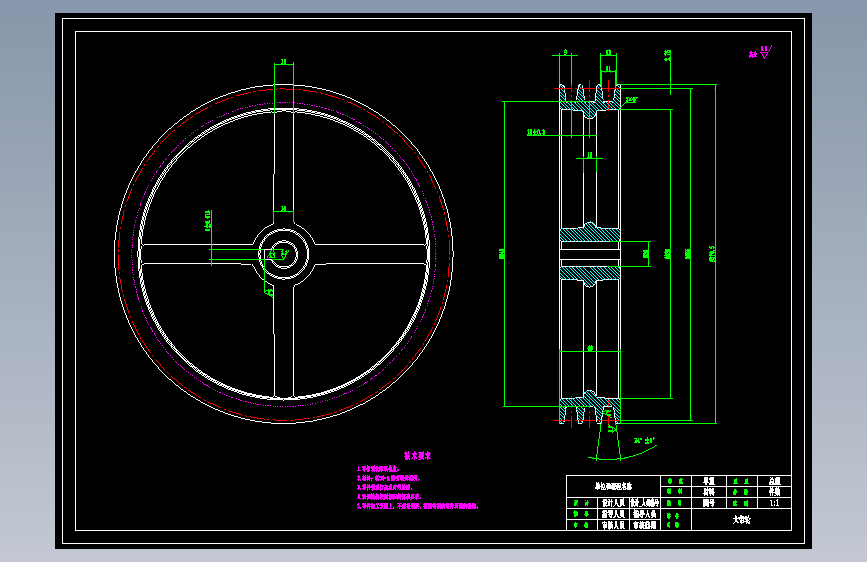This screenshot has height=562, width=867.
Task: Select the lower hatched hub section in side view
Action: tap(590, 275)
